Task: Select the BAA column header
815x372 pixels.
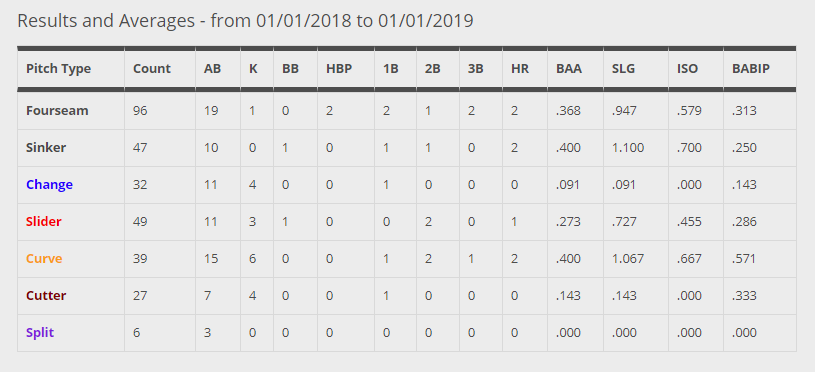Action: tap(569, 69)
